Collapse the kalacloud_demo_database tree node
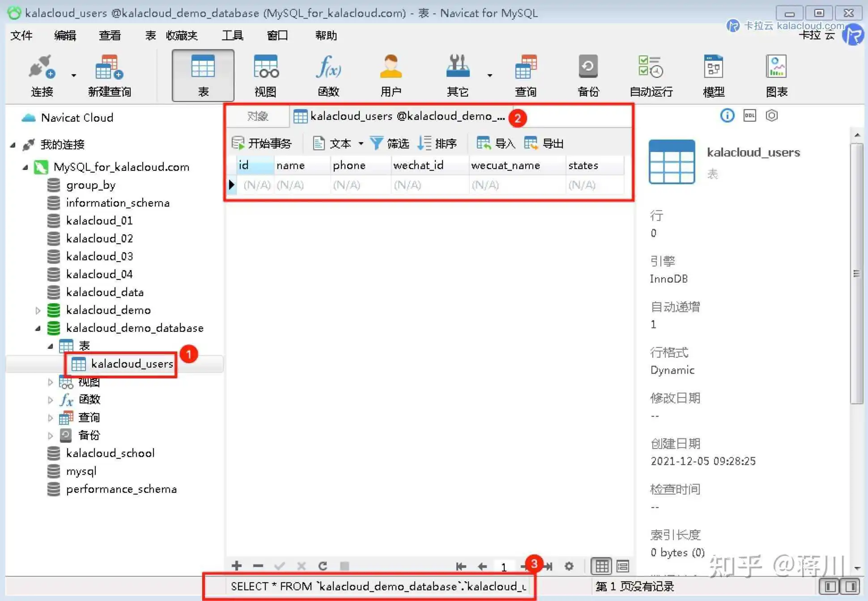The image size is (868, 601). click(38, 328)
